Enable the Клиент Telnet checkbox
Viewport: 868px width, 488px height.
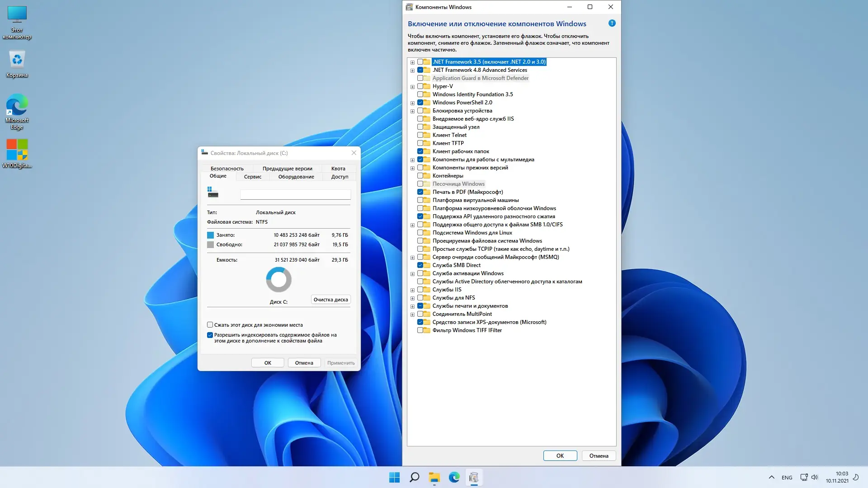[x=420, y=135]
